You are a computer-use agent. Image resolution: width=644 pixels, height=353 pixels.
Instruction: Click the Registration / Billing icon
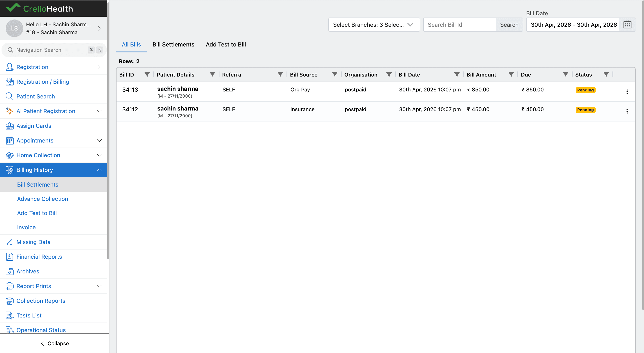(x=9, y=82)
